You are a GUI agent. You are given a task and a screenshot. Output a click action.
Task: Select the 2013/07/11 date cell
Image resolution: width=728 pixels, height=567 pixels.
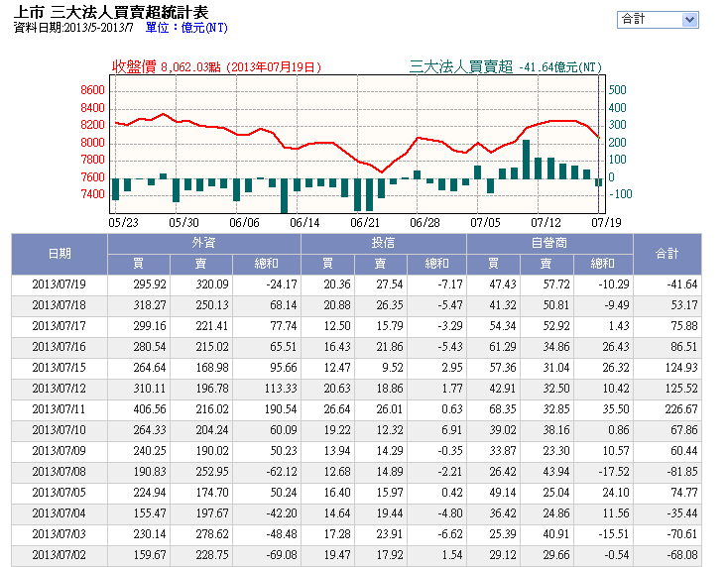click(x=59, y=409)
